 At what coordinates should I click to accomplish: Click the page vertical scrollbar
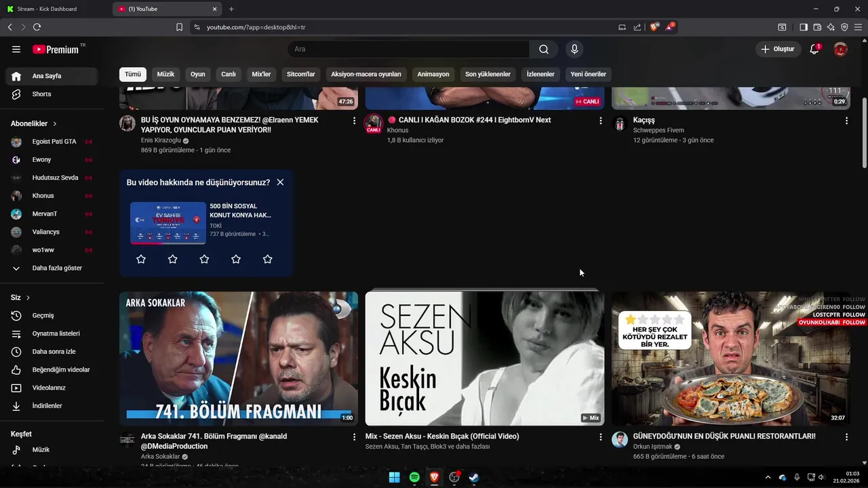click(x=864, y=132)
